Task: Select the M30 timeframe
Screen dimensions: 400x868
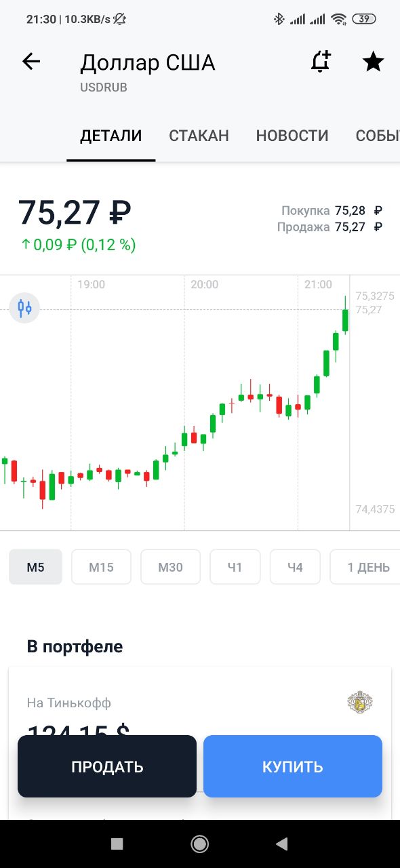Action: [171, 567]
